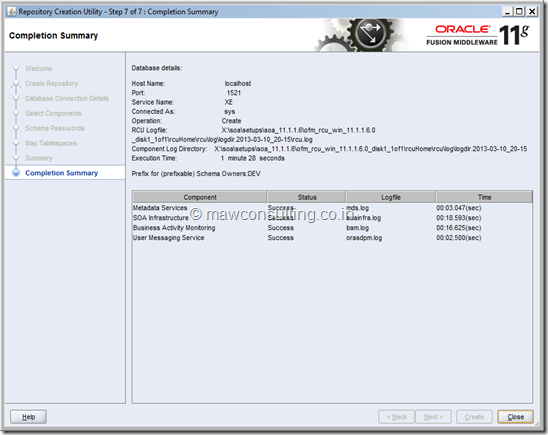The width and height of the screenshot is (548, 435).
Task: Click the Component column header
Action: [200, 197]
